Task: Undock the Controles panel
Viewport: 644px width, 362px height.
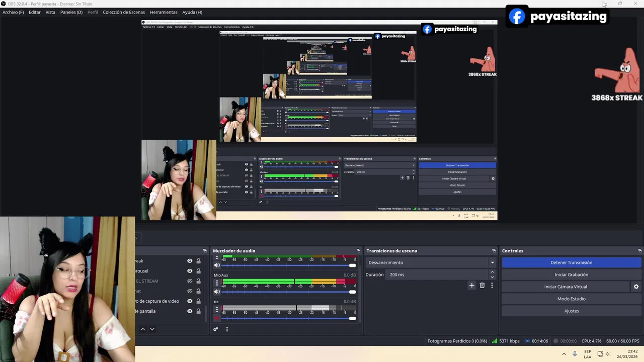Action: tap(639, 251)
